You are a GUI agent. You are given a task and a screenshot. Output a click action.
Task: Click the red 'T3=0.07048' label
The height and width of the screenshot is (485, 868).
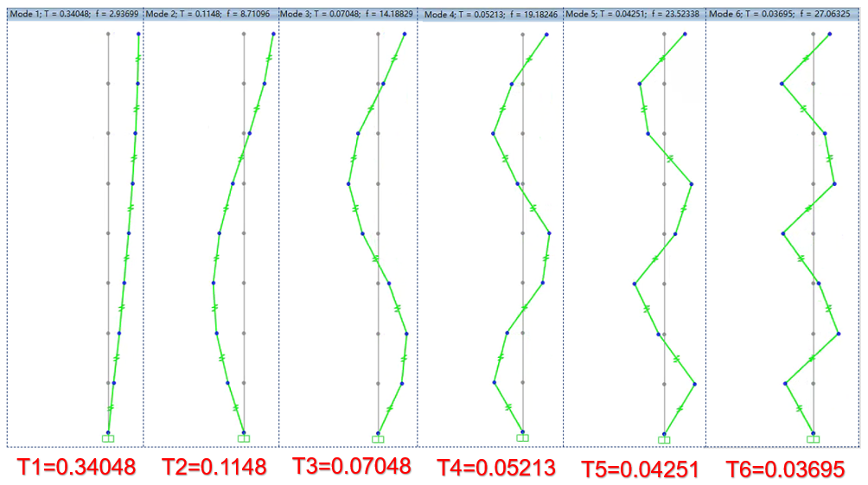point(352,466)
